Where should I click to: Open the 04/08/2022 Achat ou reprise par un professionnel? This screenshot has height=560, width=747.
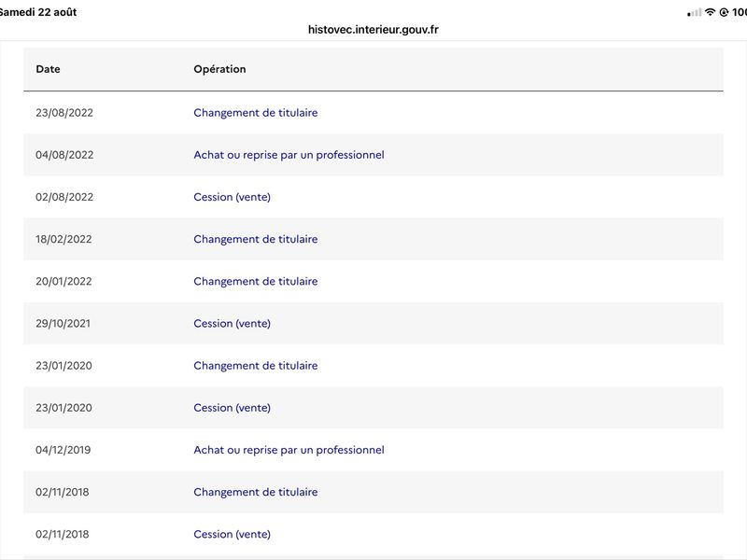pyautogui.click(x=289, y=155)
